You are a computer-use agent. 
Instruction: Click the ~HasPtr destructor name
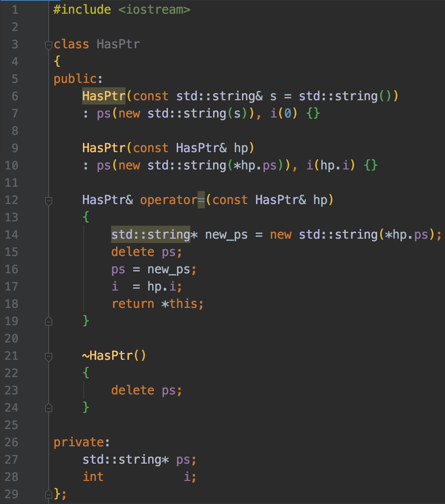point(107,355)
